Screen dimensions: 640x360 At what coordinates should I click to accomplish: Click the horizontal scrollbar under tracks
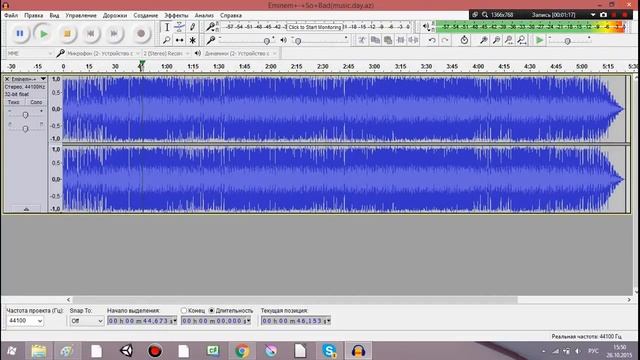[x=295, y=300]
